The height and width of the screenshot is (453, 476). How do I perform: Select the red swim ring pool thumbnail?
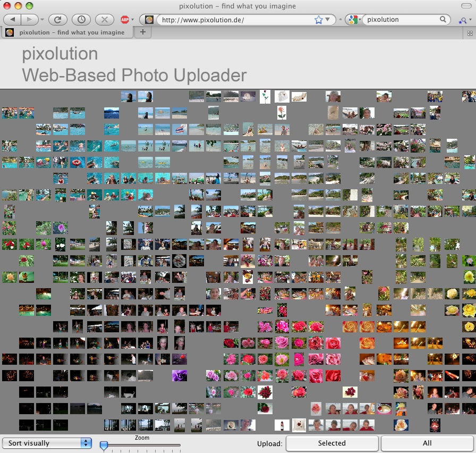click(78, 162)
